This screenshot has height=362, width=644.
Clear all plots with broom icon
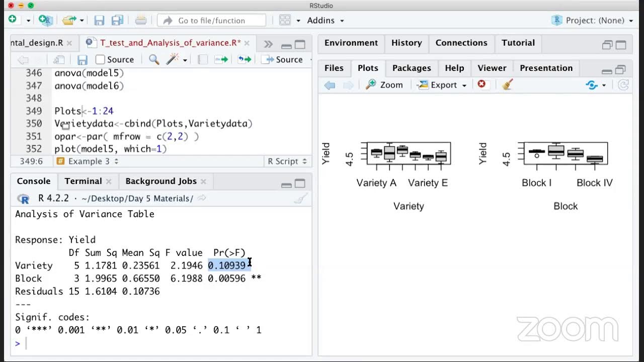point(507,85)
